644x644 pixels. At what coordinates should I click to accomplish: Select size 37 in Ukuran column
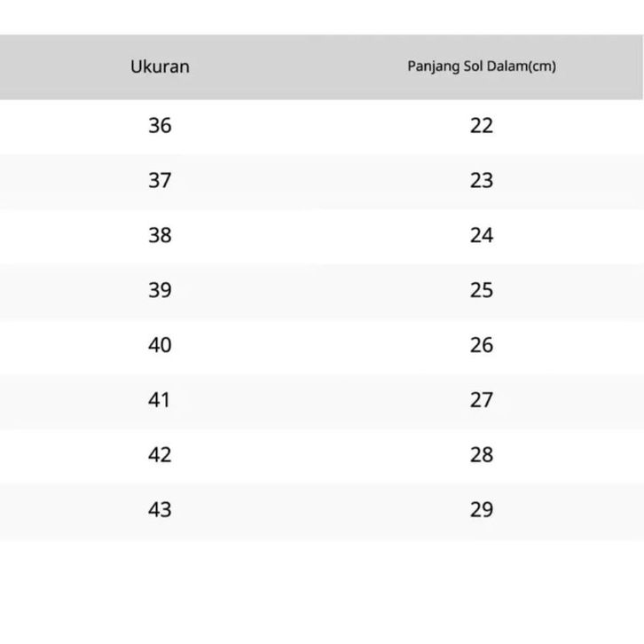coord(160,181)
